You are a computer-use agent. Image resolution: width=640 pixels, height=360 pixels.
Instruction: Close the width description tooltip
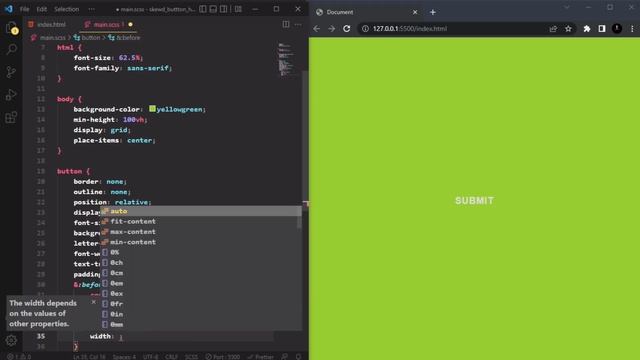point(93,302)
